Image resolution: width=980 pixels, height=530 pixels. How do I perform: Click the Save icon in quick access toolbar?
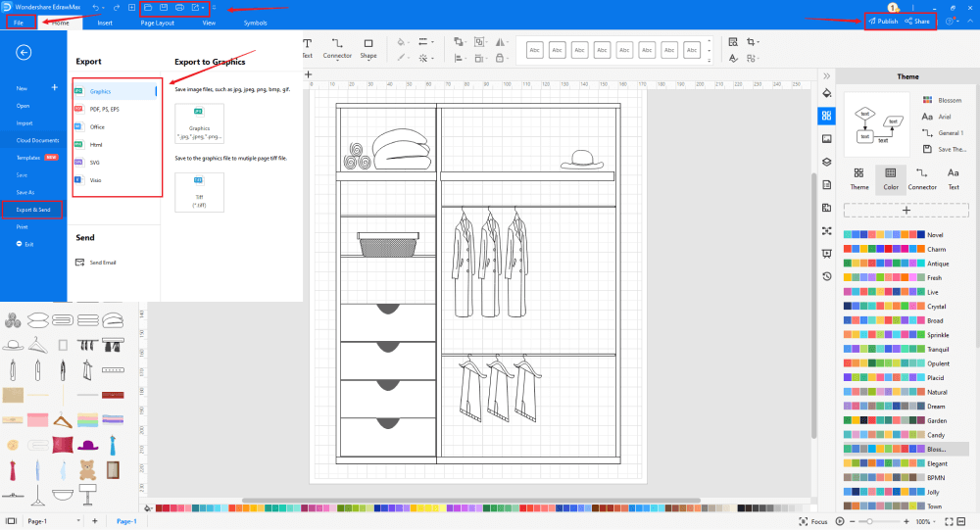point(163,7)
